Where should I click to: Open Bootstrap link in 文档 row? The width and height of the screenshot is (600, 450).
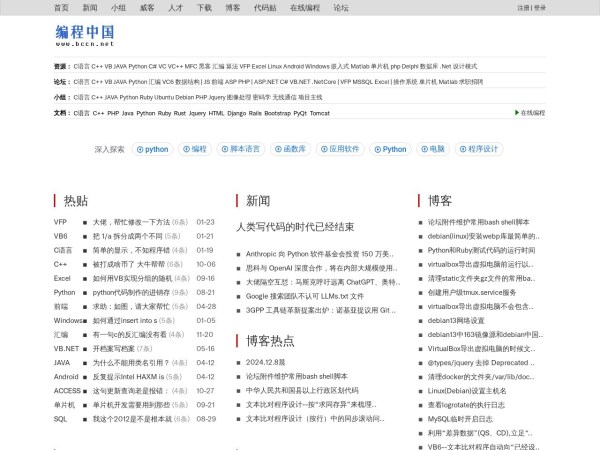(x=277, y=113)
